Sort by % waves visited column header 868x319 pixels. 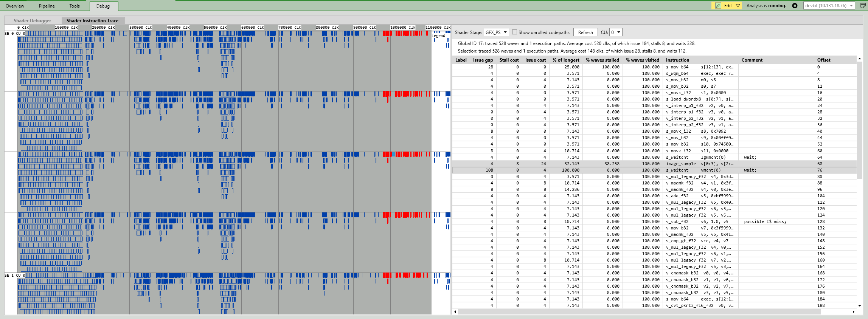coord(643,60)
